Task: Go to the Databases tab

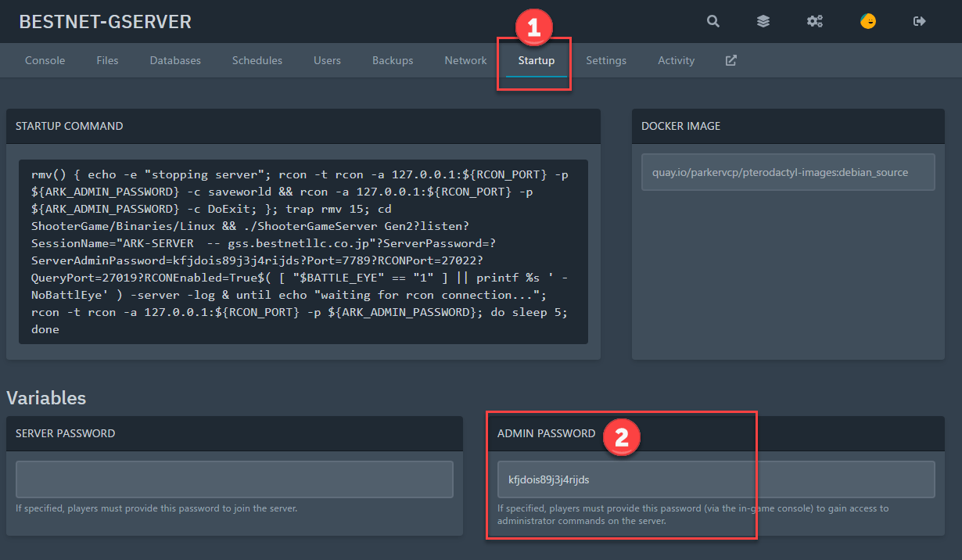Action: [175, 60]
